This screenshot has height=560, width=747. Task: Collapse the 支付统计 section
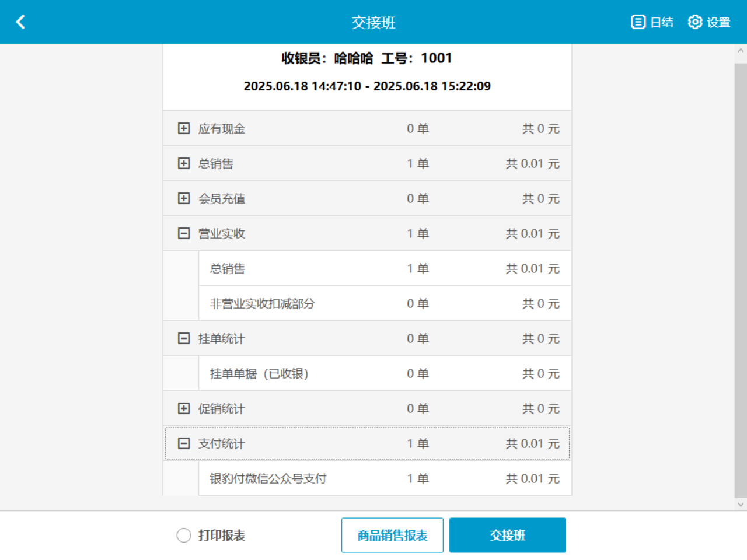(183, 443)
